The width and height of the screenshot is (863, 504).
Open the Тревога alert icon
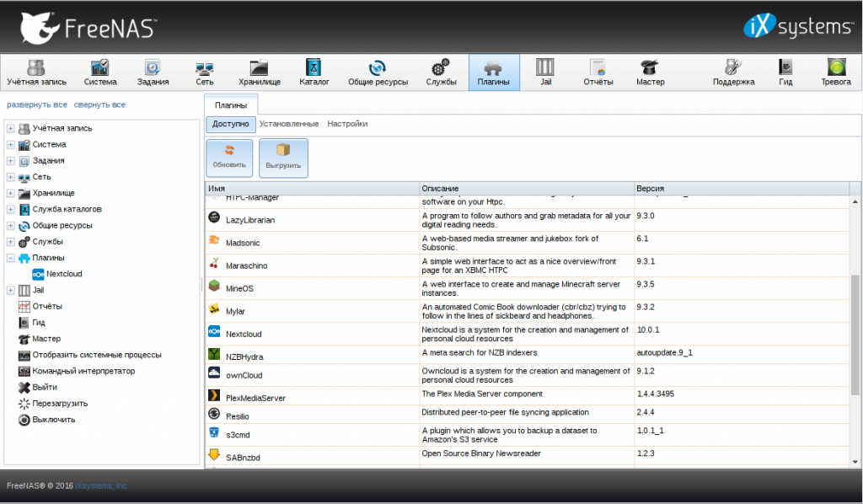point(836,72)
